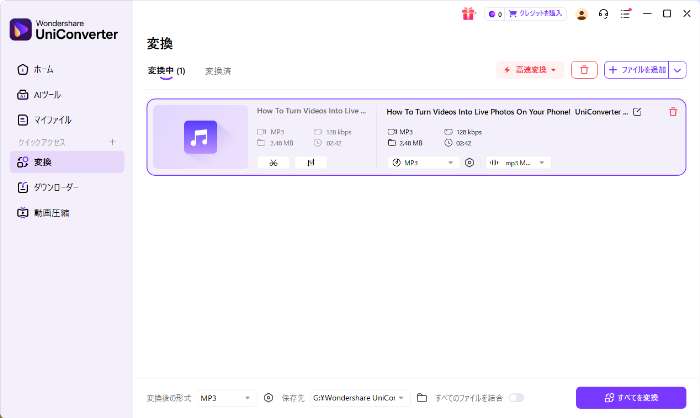Open the output folder icon at bottom
This screenshot has height=418, width=700.
pos(422,397)
